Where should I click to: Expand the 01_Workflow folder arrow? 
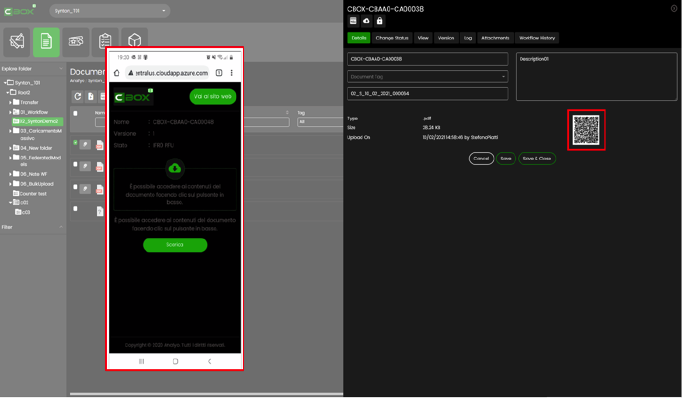tap(10, 112)
